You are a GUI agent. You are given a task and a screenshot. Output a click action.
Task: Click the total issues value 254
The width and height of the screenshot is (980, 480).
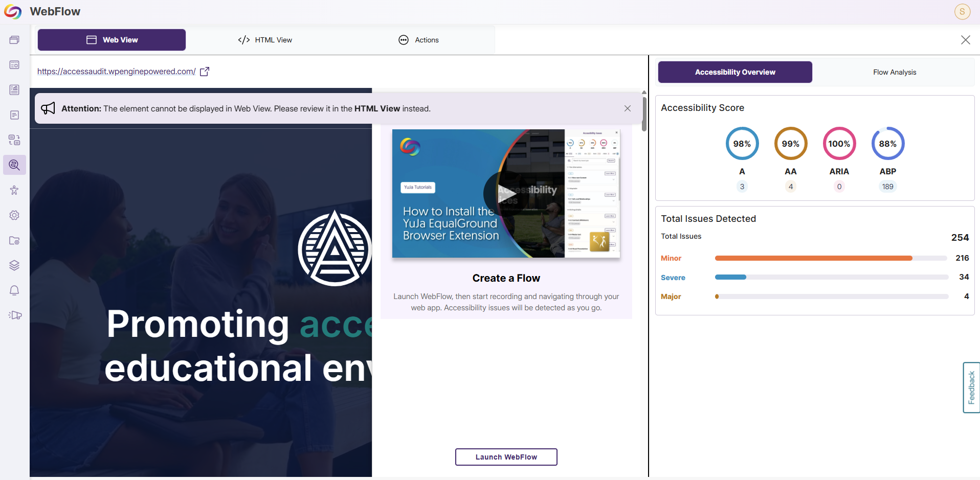(960, 238)
